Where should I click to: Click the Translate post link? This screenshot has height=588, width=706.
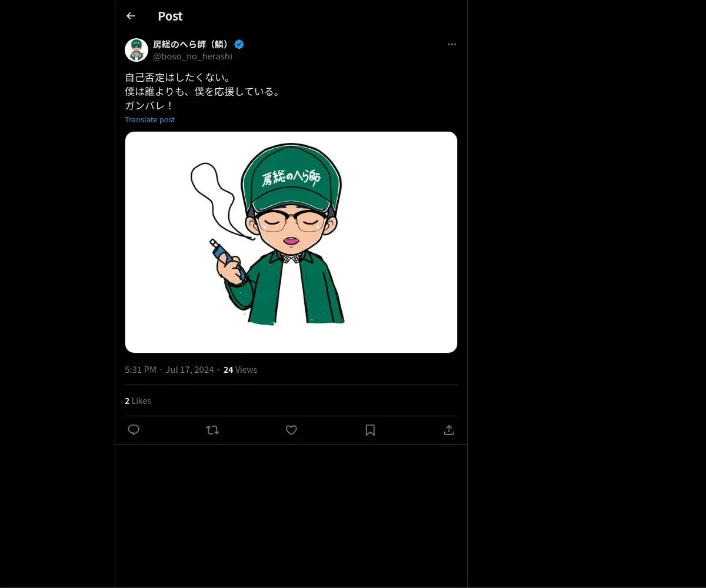tap(149, 119)
